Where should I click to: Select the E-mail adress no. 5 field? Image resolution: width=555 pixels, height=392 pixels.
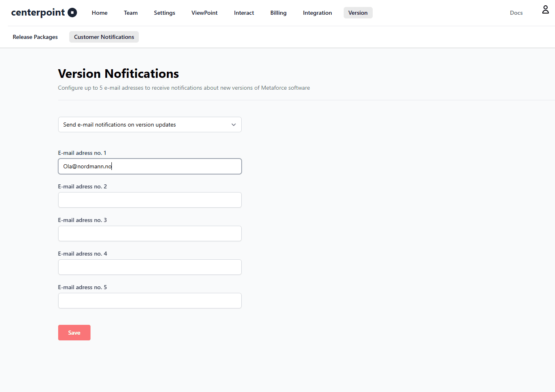(x=150, y=301)
